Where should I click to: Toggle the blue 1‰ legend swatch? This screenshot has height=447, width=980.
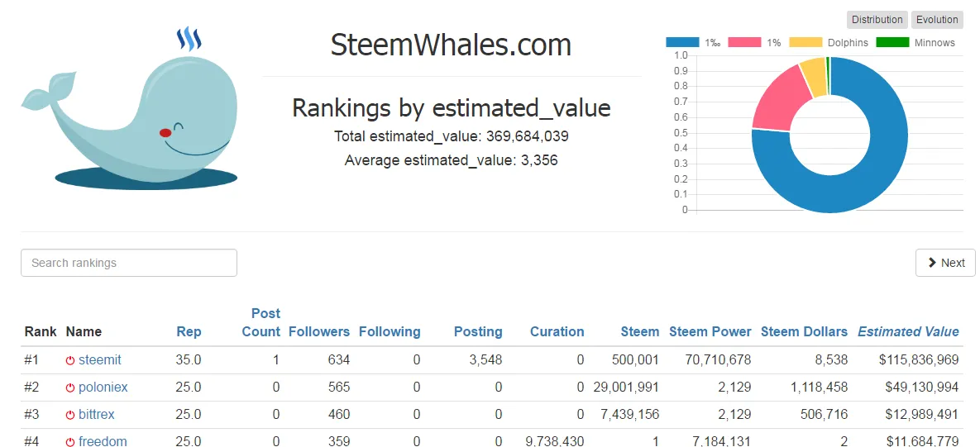(x=682, y=42)
